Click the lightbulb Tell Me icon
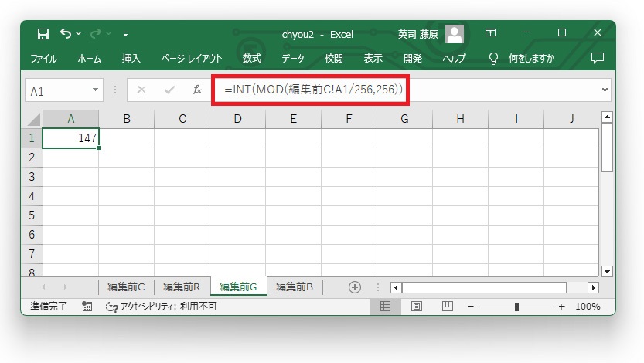Screen dimensions: 644x363 pos(493,59)
